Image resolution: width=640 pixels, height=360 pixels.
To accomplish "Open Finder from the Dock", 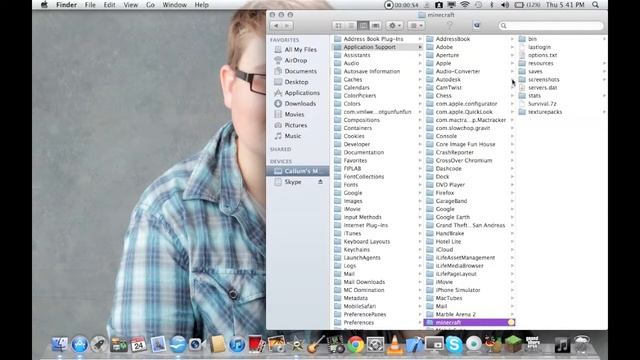I will click(x=60, y=344).
